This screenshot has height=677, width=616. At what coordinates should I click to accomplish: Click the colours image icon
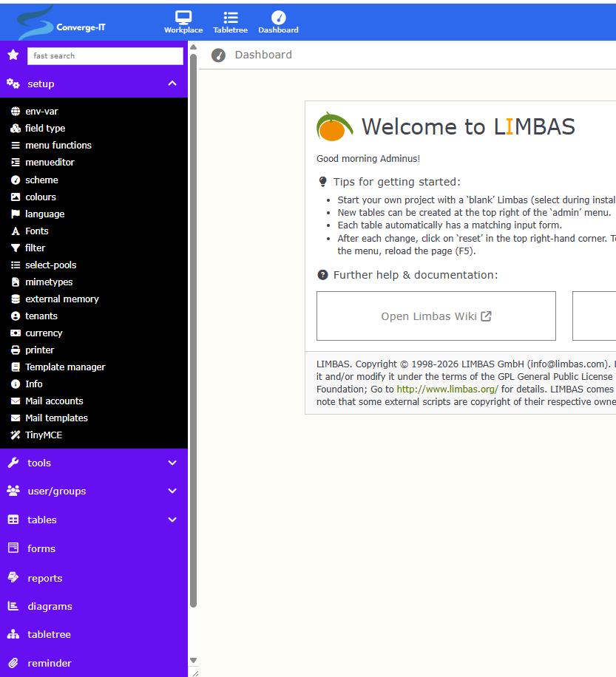pyautogui.click(x=16, y=197)
